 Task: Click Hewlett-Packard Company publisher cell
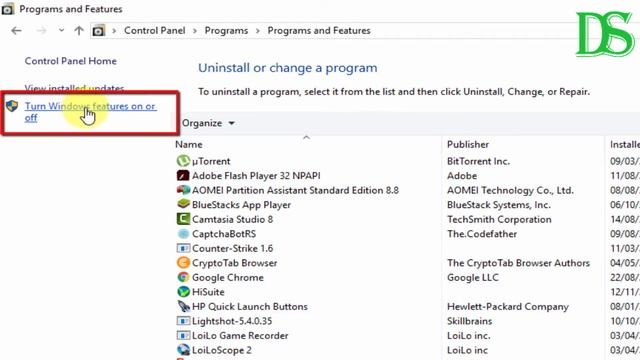tap(508, 307)
